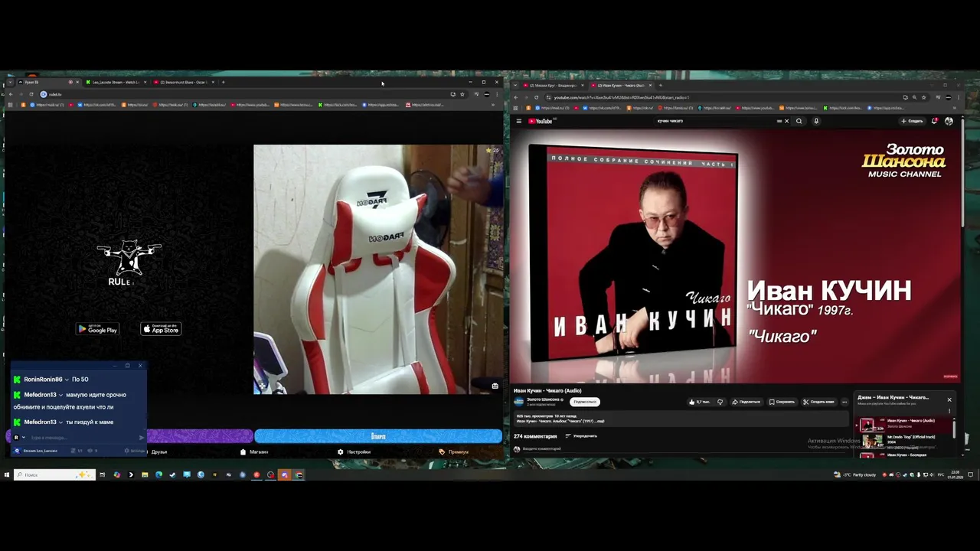Start YouTube voice search microphone
Viewport: 980px width, 551px height.
pos(816,121)
